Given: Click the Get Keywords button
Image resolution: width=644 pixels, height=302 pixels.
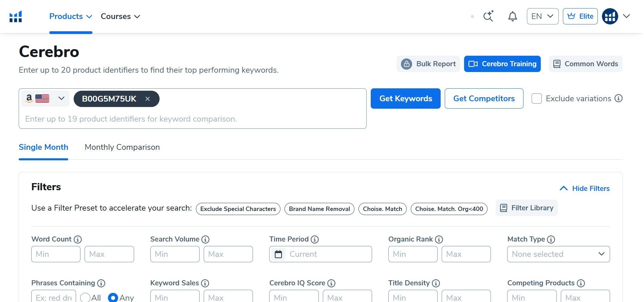Looking at the screenshot, I should click(406, 99).
